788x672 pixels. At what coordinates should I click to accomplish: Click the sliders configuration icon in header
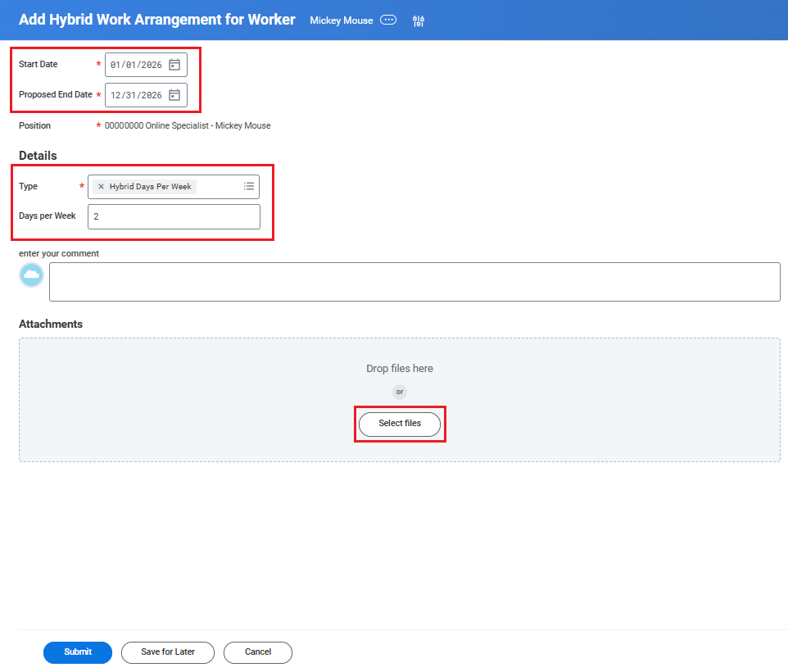(x=419, y=21)
